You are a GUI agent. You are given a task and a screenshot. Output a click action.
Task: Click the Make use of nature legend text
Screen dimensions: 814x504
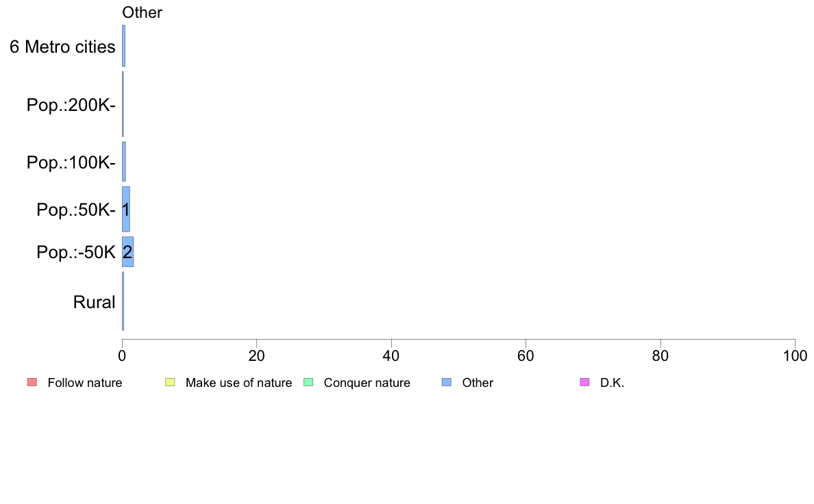(x=239, y=383)
